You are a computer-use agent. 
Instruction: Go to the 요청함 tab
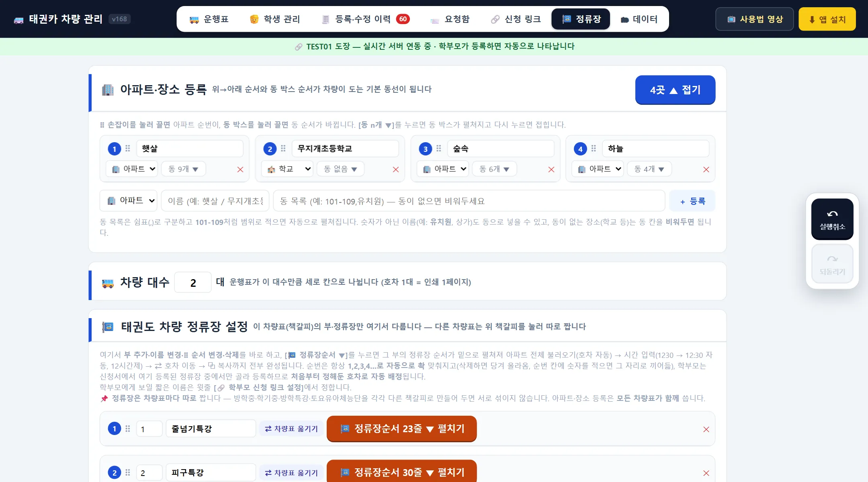(450, 19)
